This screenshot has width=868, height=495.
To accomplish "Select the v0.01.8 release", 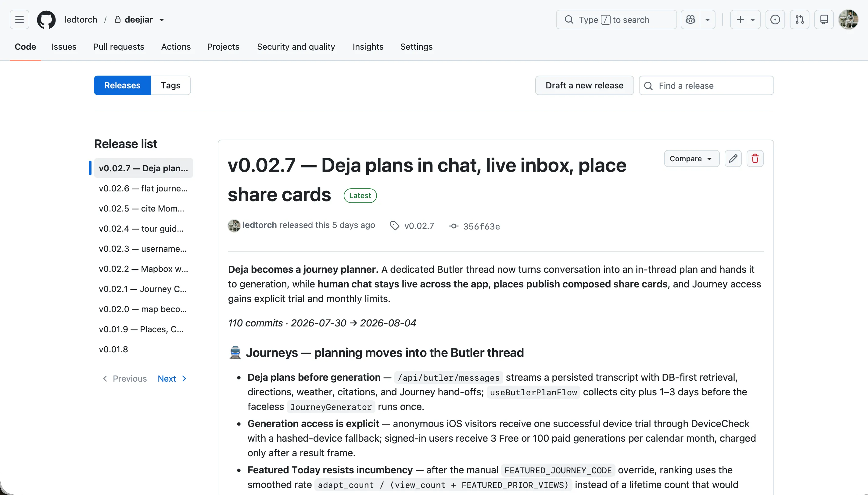I will [144, 349].
